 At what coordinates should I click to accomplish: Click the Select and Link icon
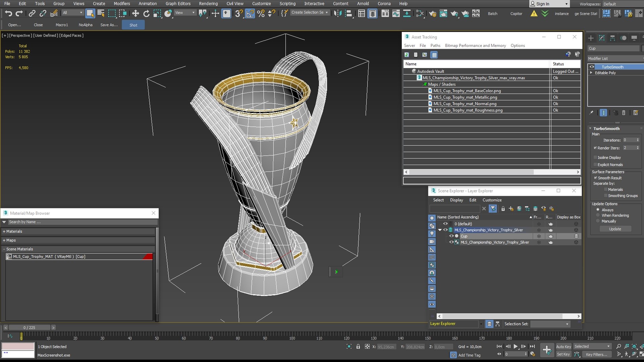point(32,13)
